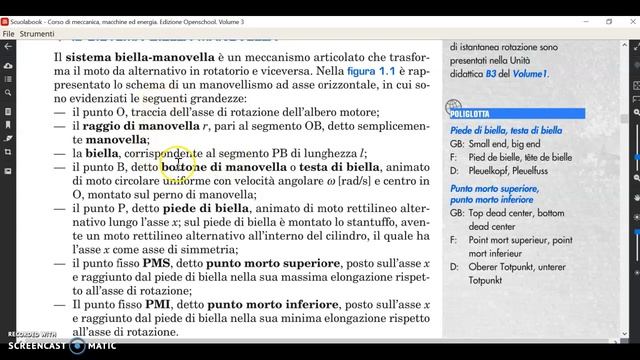The height and width of the screenshot is (360, 640).
Task: Click the square clip icon below the highlighter
Action: coord(8,152)
